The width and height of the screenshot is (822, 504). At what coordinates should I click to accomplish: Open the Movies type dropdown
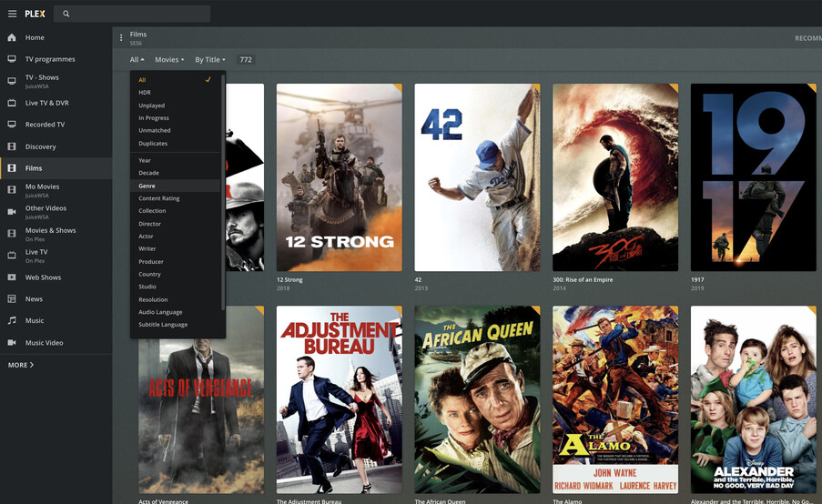(169, 60)
